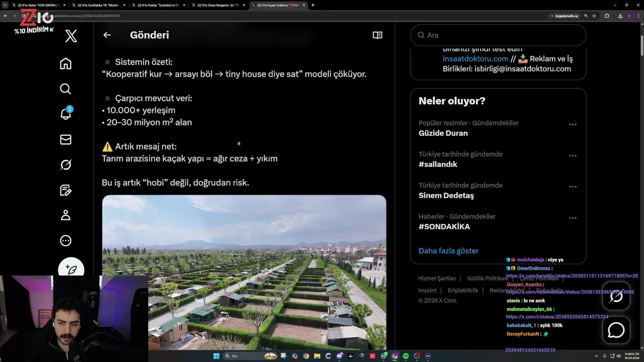The width and height of the screenshot is (644, 362).
Task: Open Snipping Tool in taskbar
Action: [284, 356]
